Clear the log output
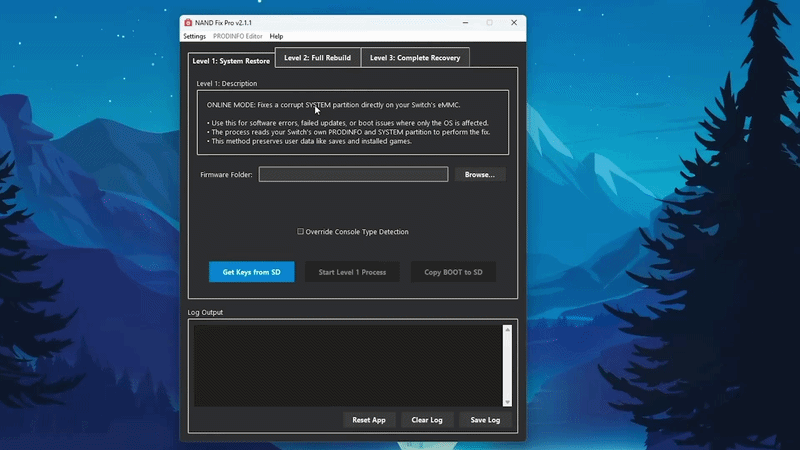The image size is (800, 450). [427, 420]
